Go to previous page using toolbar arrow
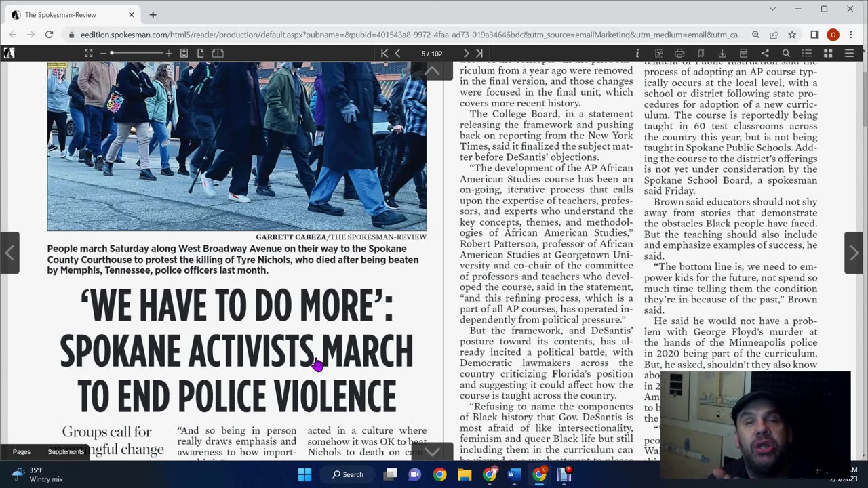Viewport: 868px width, 488px height. click(x=398, y=53)
